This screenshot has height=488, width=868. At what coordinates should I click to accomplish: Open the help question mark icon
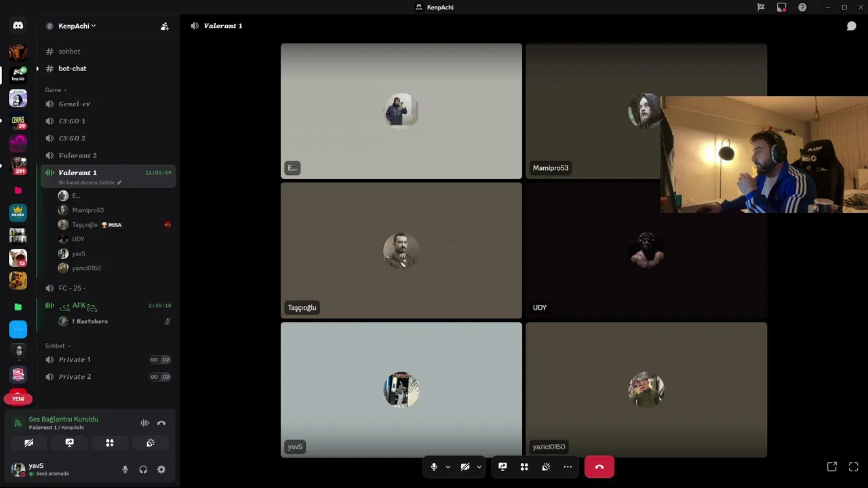click(x=803, y=7)
